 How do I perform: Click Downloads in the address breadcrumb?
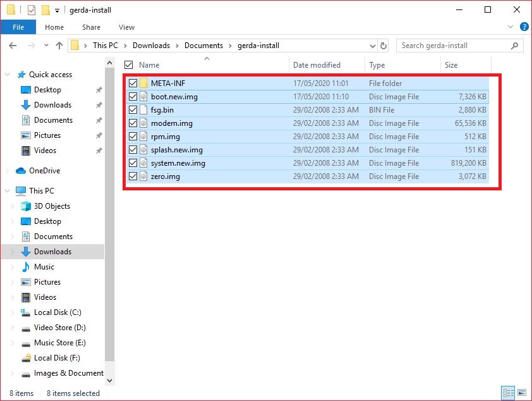(x=151, y=46)
